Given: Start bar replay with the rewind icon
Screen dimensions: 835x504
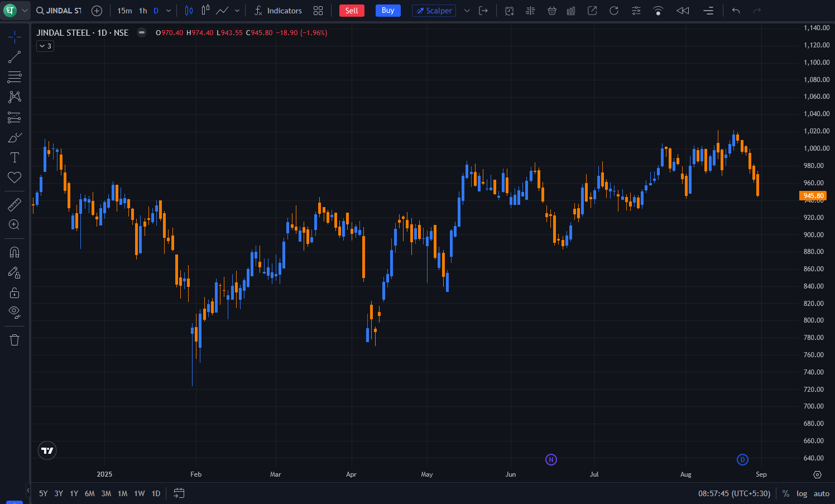Looking at the screenshot, I should click(x=683, y=11).
